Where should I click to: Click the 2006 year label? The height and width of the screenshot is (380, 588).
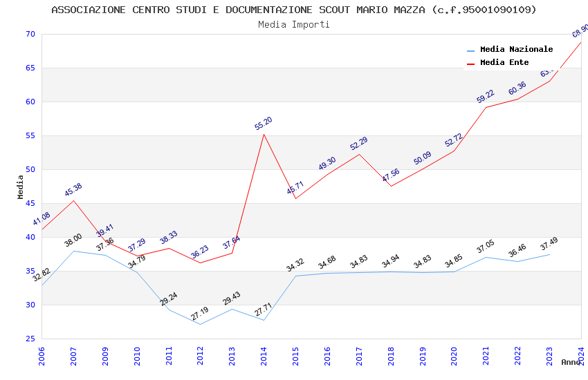[x=42, y=356]
